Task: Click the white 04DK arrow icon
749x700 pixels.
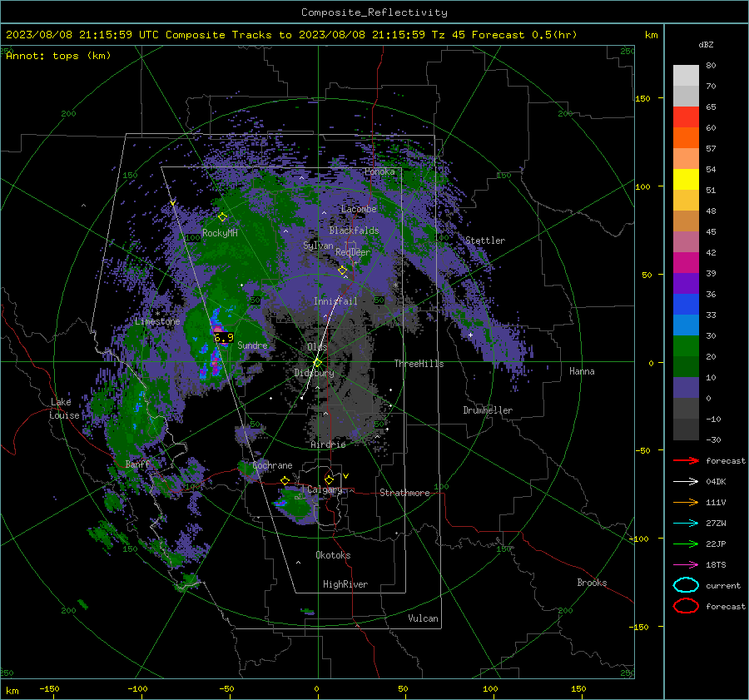Action: click(686, 482)
